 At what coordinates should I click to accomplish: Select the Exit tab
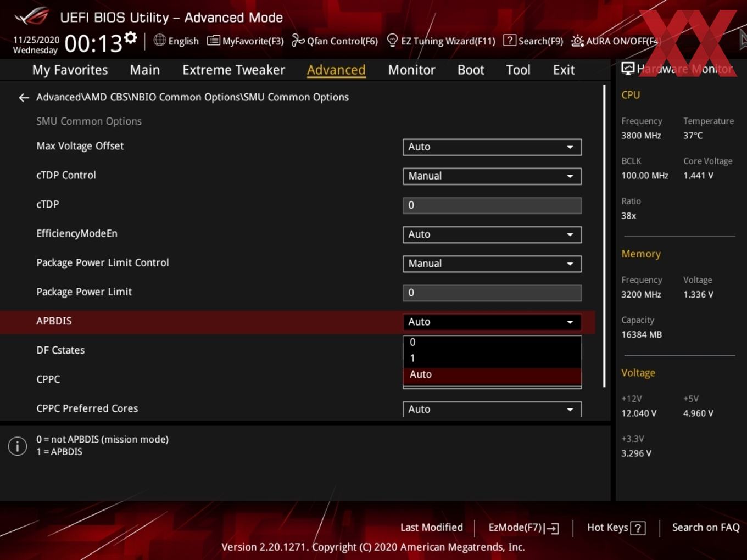[x=564, y=70]
